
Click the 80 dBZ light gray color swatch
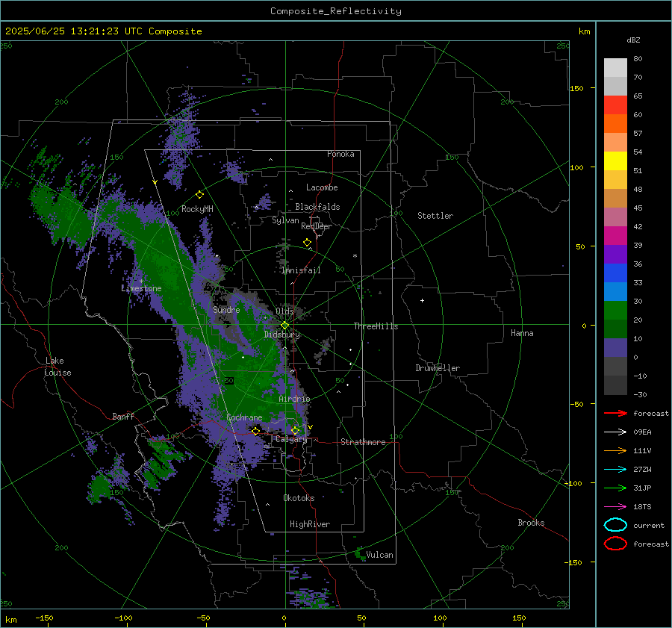coord(615,67)
